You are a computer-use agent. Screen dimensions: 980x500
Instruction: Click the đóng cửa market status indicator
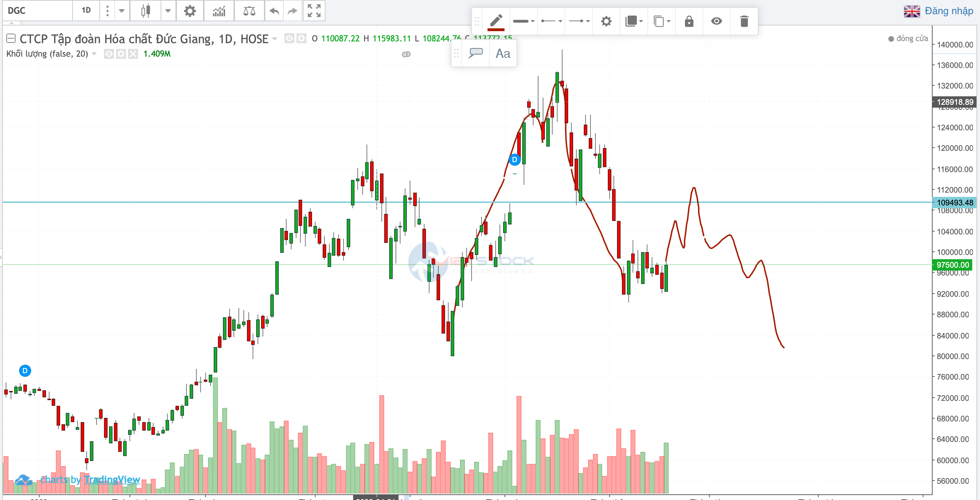(908, 39)
